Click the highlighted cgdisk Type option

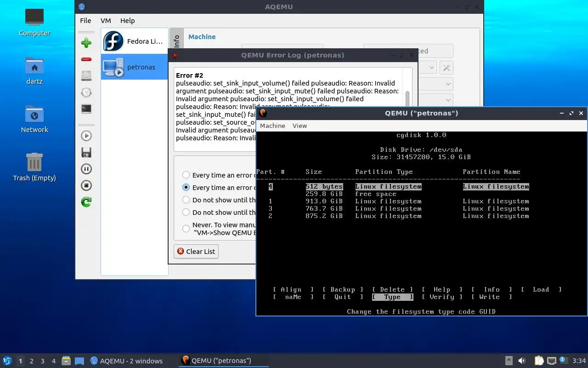[x=392, y=297]
